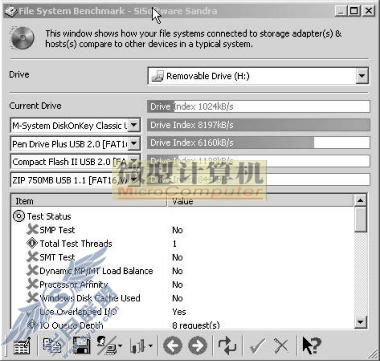
Task: Select the Total Test Threads row
Action: click(x=183, y=244)
